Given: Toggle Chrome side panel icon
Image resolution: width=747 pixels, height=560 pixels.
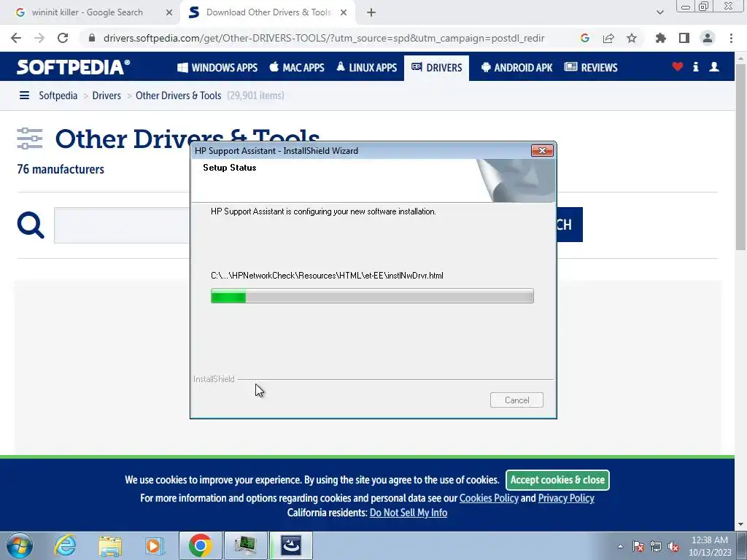Looking at the screenshot, I should point(684,38).
